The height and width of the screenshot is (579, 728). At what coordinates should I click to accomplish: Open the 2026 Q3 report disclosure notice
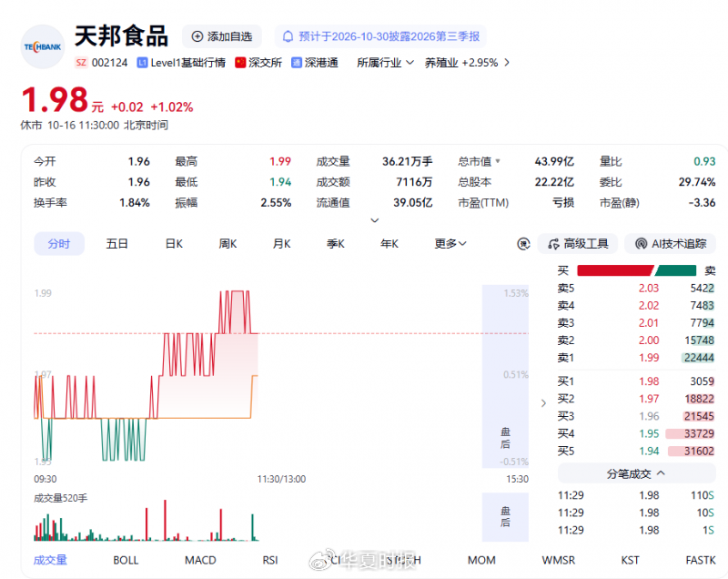coord(380,36)
